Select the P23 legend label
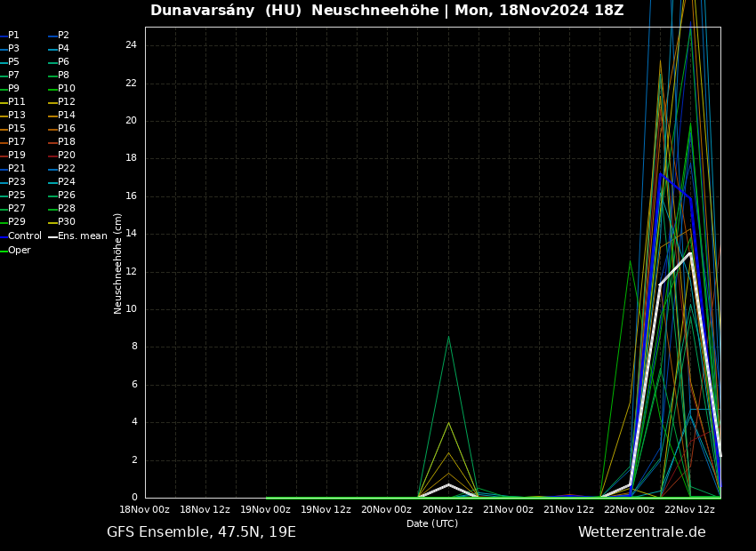This screenshot has width=756, height=551. click(x=16, y=182)
